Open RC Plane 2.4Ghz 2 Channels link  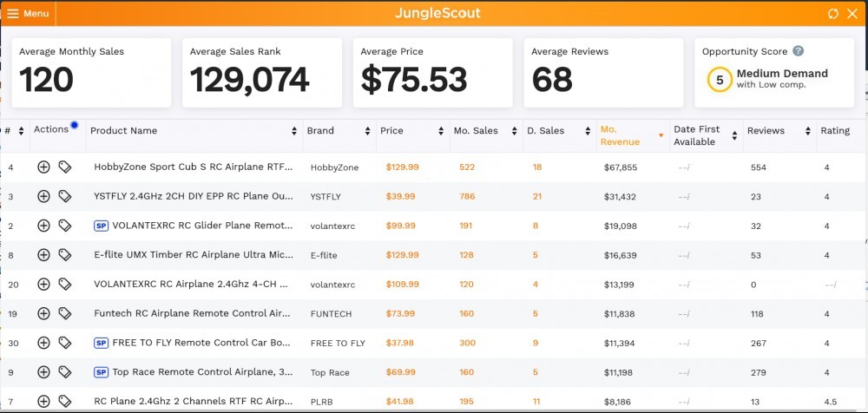click(194, 402)
